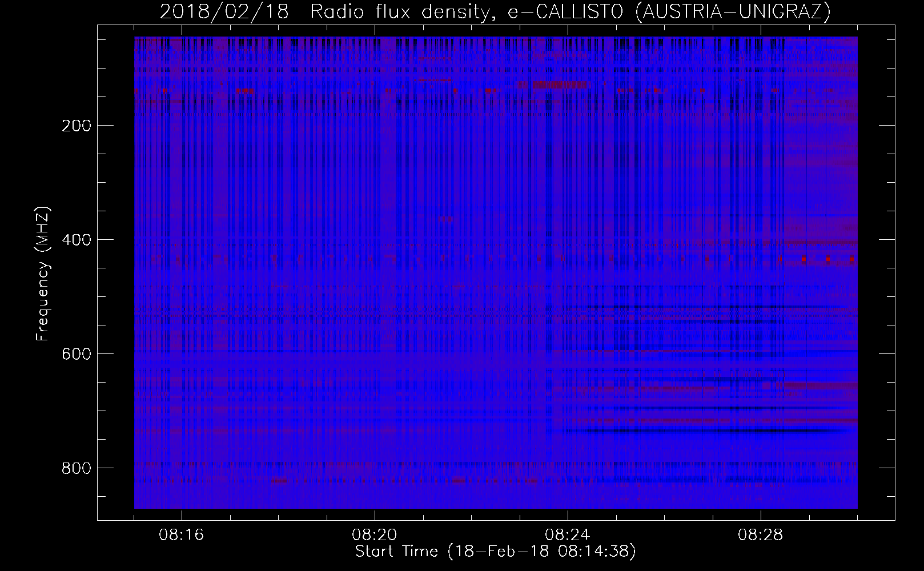Click the 200 frequency tick label

click(x=77, y=126)
